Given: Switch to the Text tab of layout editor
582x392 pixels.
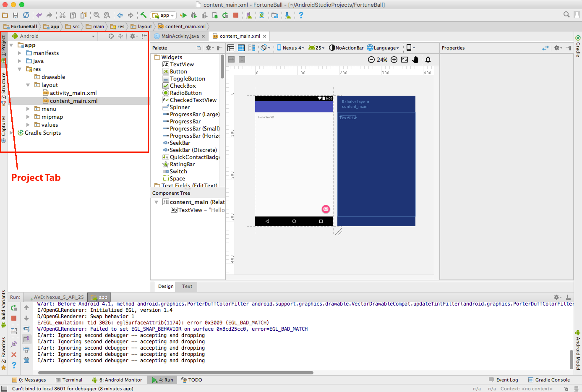Looking at the screenshot, I should [x=187, y=286].
